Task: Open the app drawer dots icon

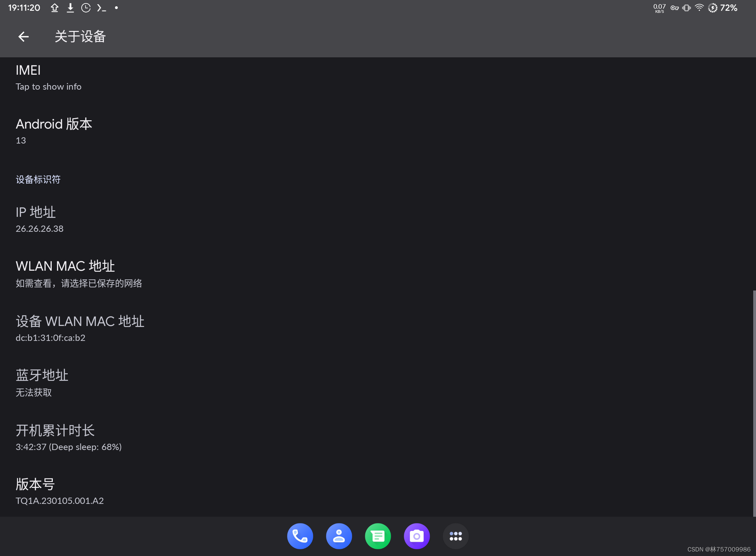Action: coord(455,536)
